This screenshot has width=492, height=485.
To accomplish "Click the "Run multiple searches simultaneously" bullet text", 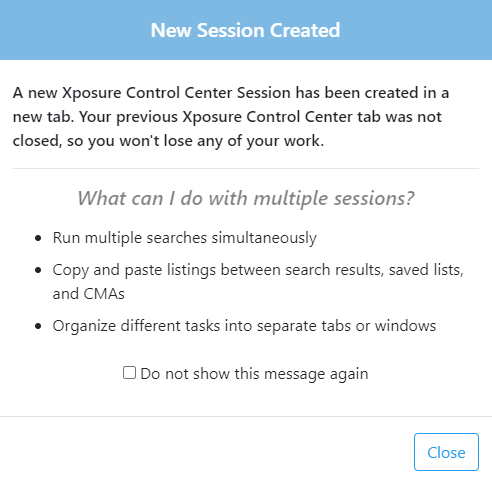I will pyautogui.click(x=185, y=238).
